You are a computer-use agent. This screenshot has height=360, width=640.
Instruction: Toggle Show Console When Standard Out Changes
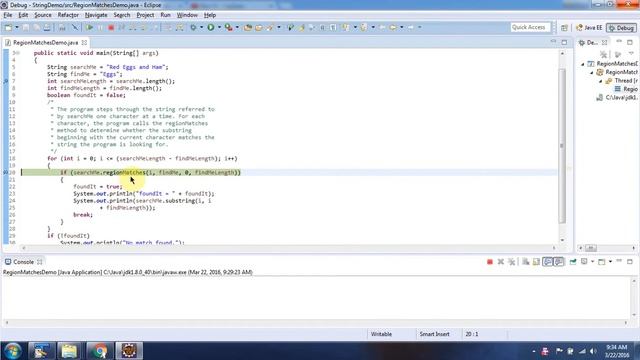[548, 262]
